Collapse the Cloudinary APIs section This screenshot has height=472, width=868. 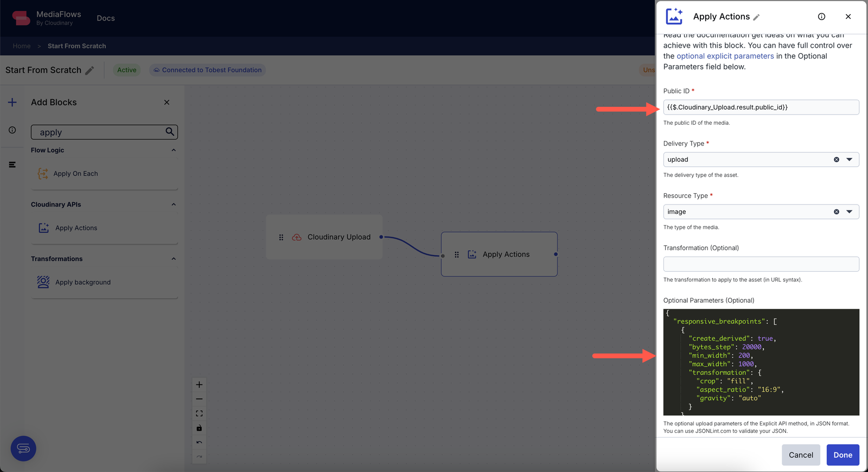[174, 205]
